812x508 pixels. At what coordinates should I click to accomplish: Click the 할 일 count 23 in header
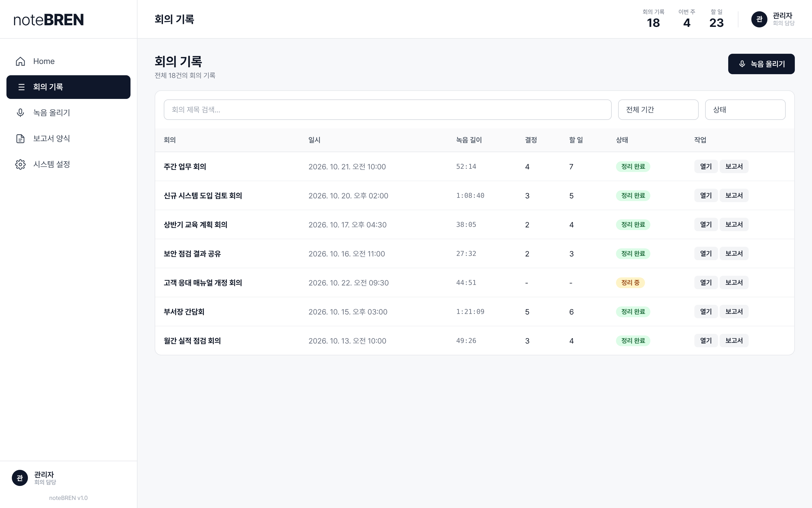pyautogui.click(x=716, y=23)
